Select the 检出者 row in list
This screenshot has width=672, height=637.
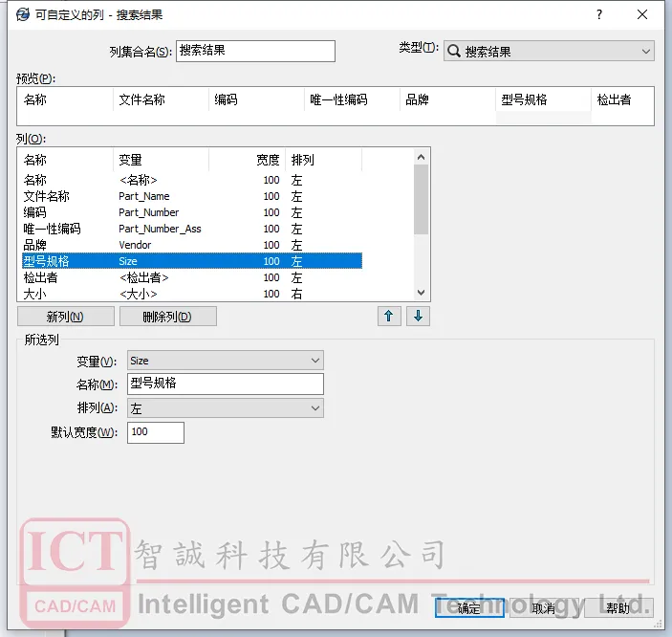coord(192,277)
